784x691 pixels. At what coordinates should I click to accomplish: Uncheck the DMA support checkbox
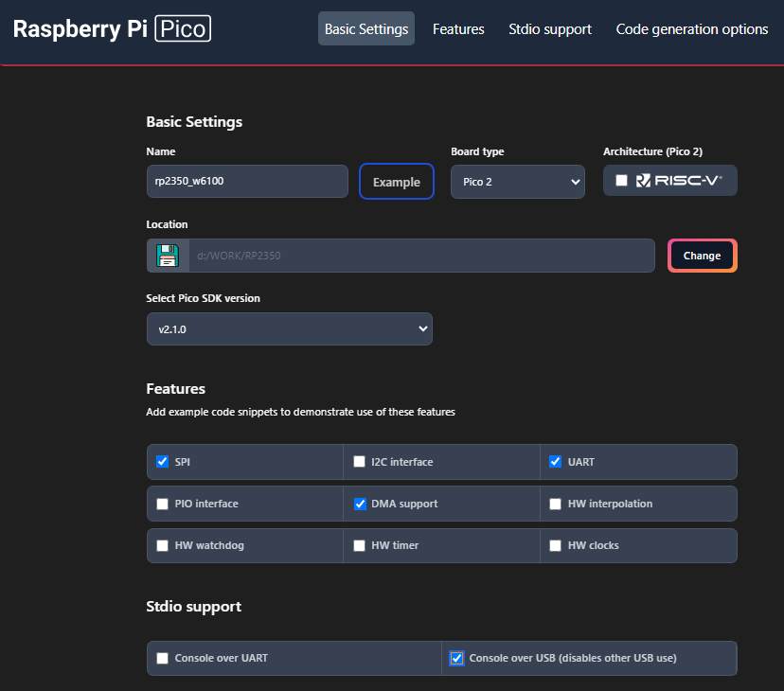tap(360, 504)
